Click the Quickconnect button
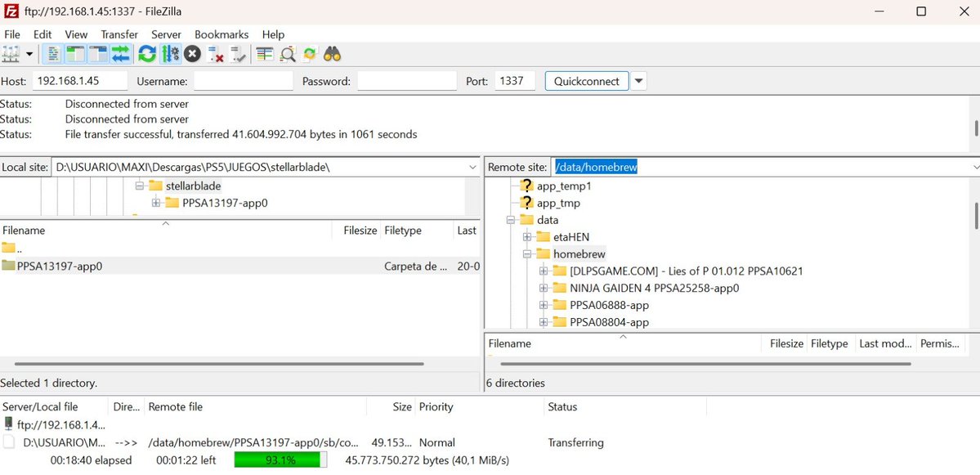980x475 pixels. [587, 81]
